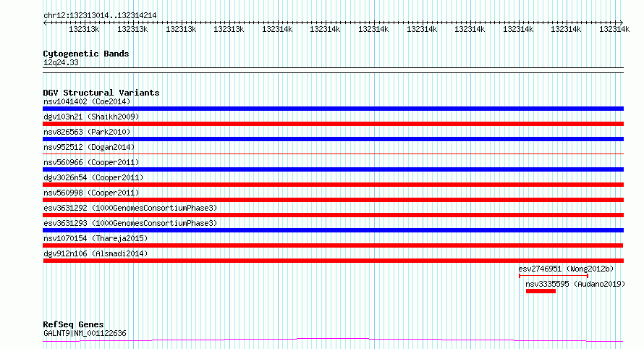The image size is (644, 349).
Task: Click the blue bar under nsv560966
Action: point(333,169)
